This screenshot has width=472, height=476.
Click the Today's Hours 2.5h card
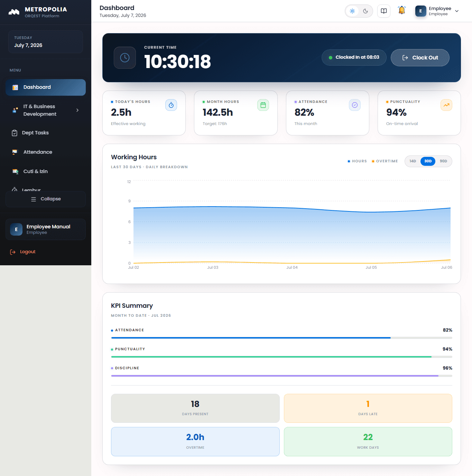pyautogui.click(x=144, y=113)
